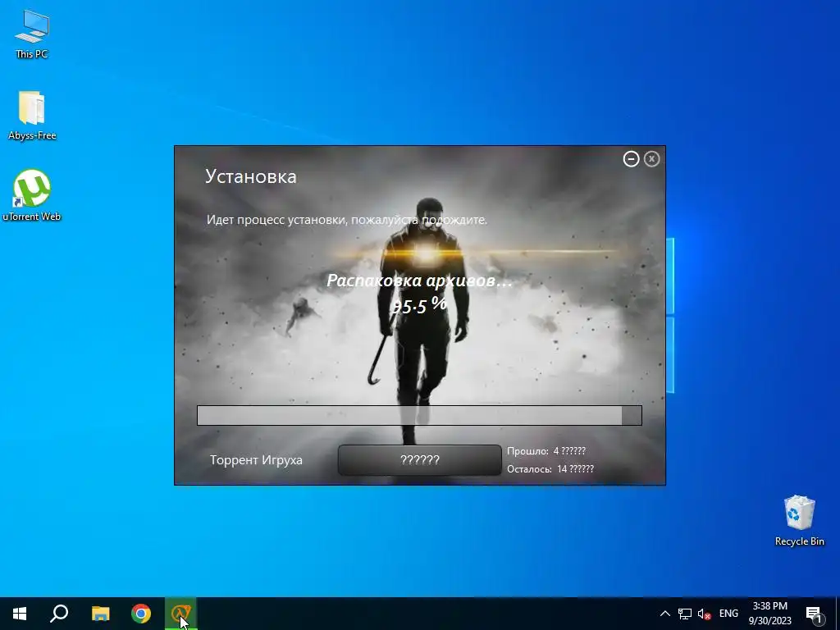
Task: Click the installation progress bar
Action: coord(419,415)
